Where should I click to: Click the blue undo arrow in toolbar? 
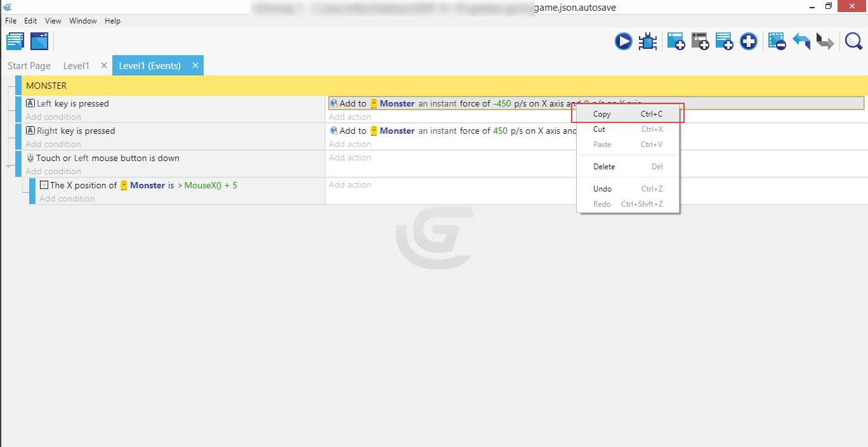[801, 42]
